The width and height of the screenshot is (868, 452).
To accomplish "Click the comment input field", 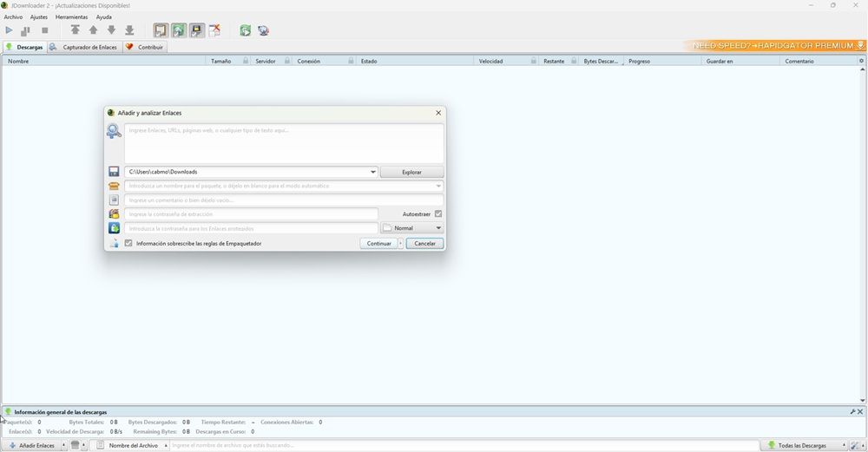I will (284, 200).
